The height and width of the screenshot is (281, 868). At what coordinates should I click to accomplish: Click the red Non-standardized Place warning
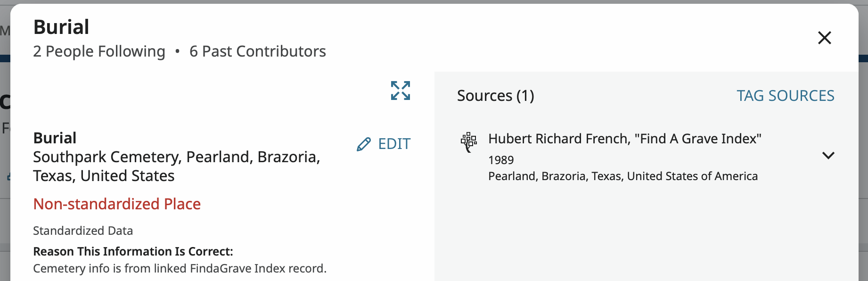click(117, 204)
